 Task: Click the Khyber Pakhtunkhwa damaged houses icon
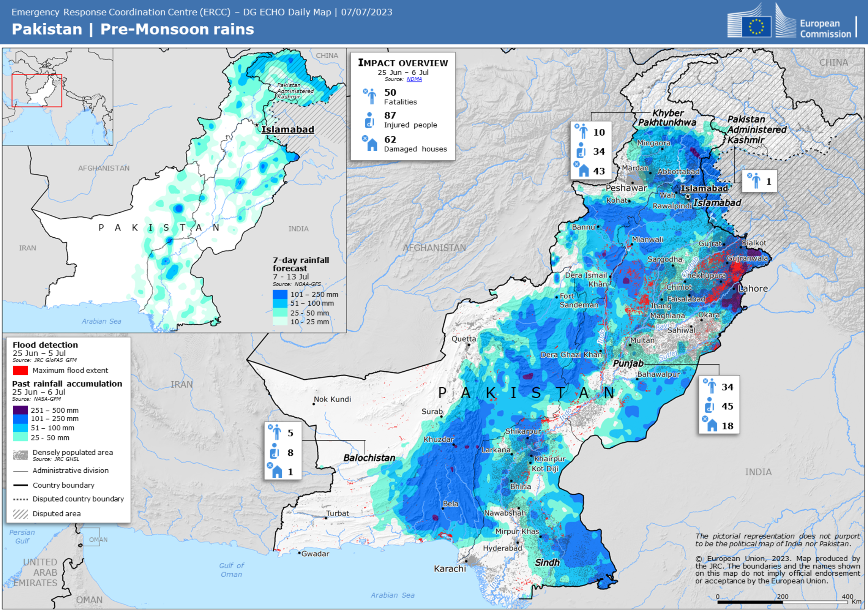pyautogui.click(x=582, y=170)
